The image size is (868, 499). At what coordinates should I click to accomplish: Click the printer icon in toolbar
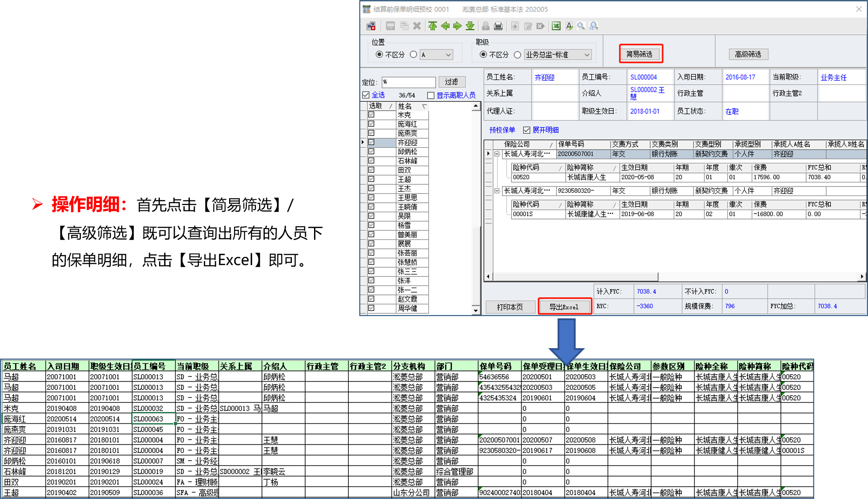498,26
